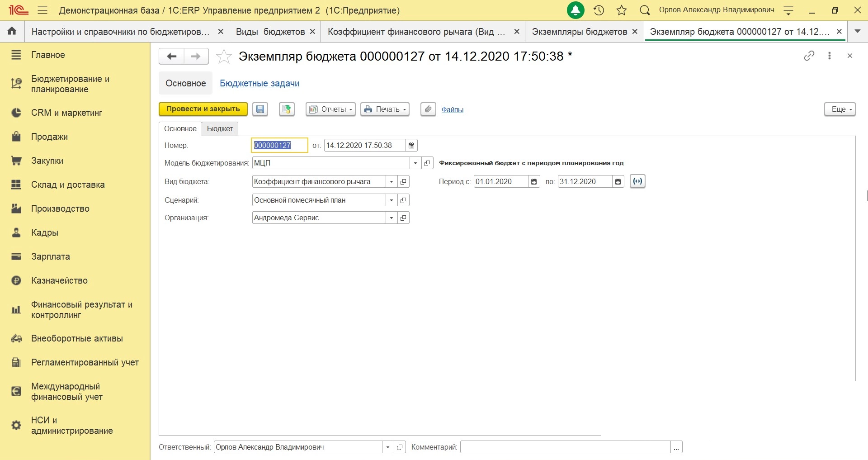Copy link to this document
This screenshot has height=460, width=868.
[809, 56]
